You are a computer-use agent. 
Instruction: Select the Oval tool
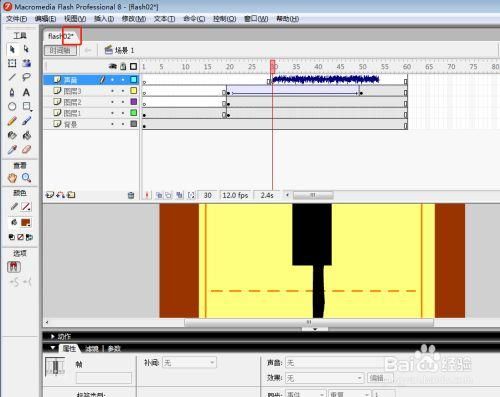[x=12, y=106]
